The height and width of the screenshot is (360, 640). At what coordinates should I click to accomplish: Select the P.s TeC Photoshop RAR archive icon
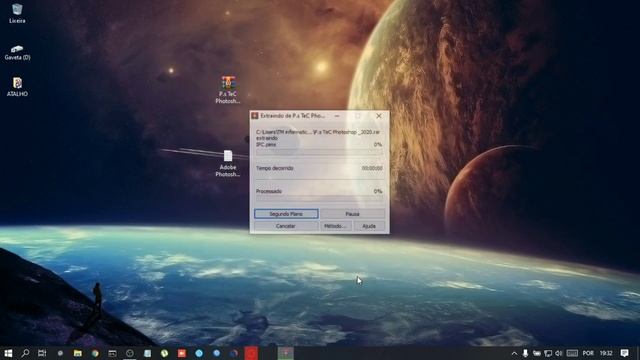tap(228, 89)
